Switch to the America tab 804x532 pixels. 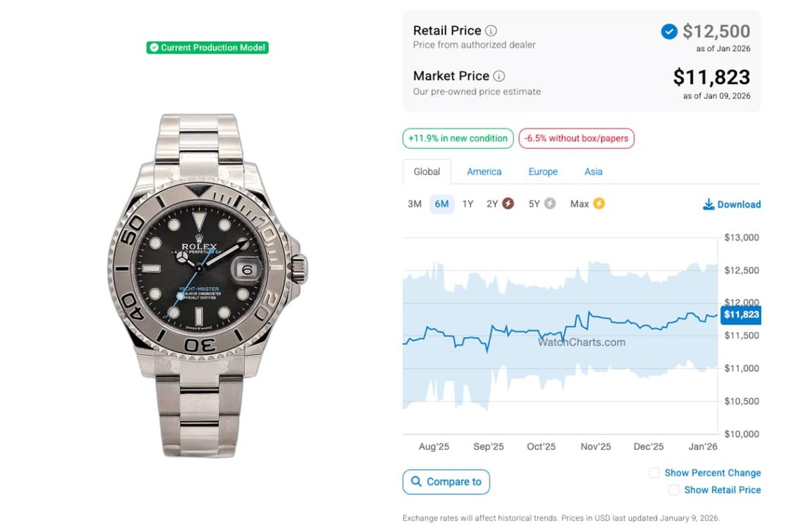click(484, 172)
